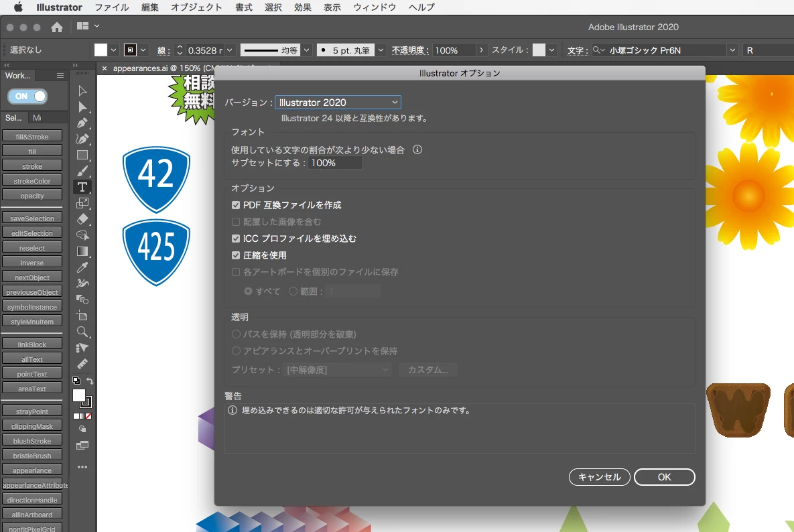Click the saveSelection script button

(32, 218)
